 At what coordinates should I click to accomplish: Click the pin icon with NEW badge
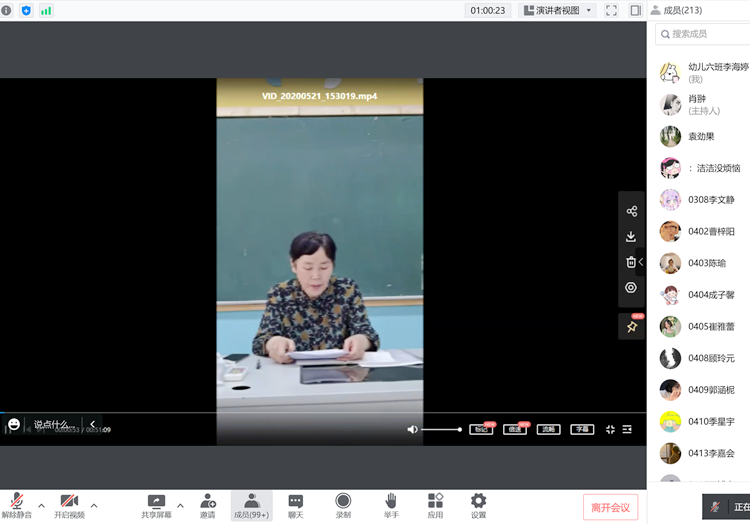[632, 327]
